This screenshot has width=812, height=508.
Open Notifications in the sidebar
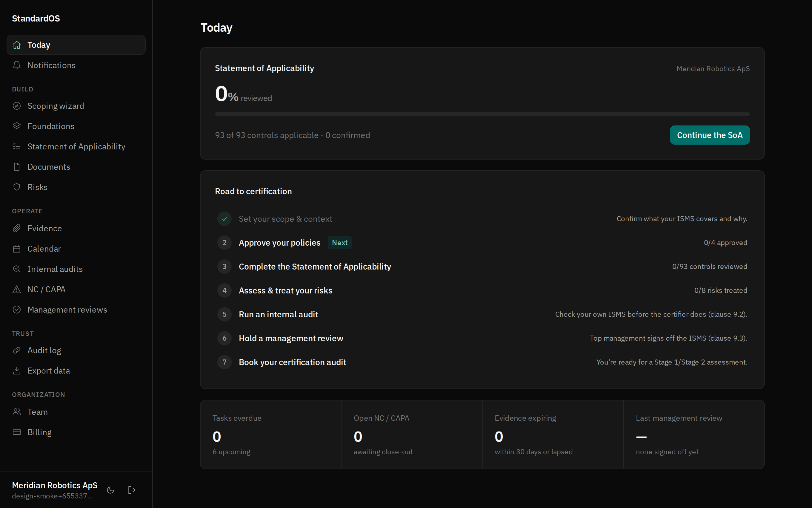76,65
